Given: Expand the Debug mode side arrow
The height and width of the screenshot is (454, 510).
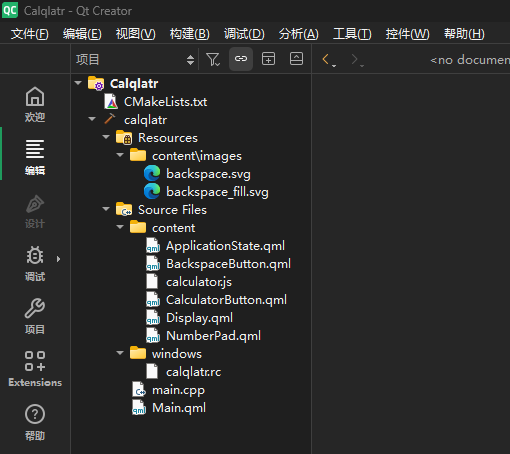Looking at the screenshot, I should tap(59, 259).
